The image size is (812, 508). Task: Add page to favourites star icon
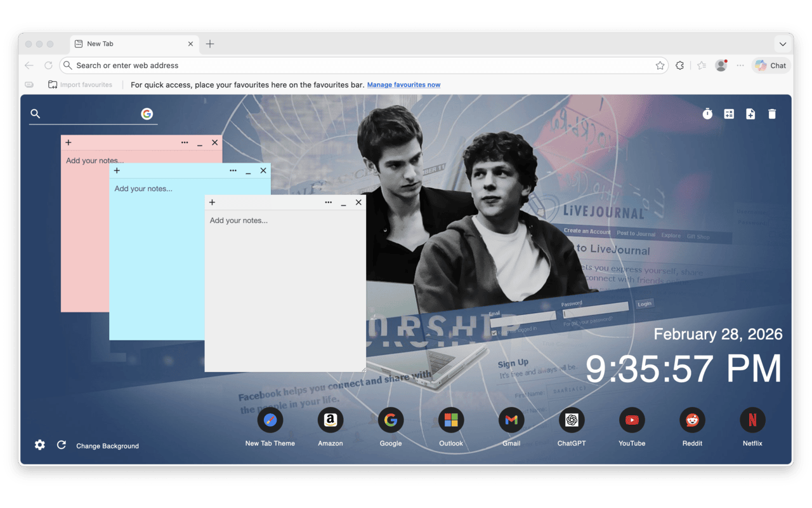(x=660, y=65)
